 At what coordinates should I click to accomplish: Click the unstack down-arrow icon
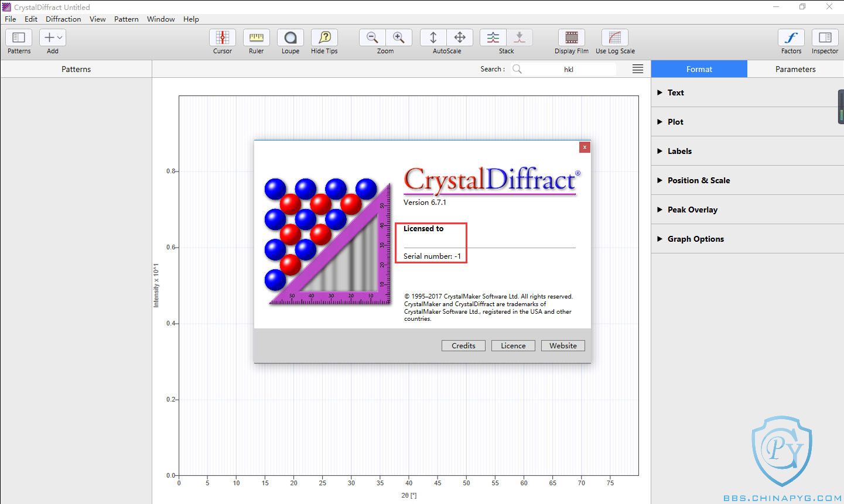click(x=519, y=37)
